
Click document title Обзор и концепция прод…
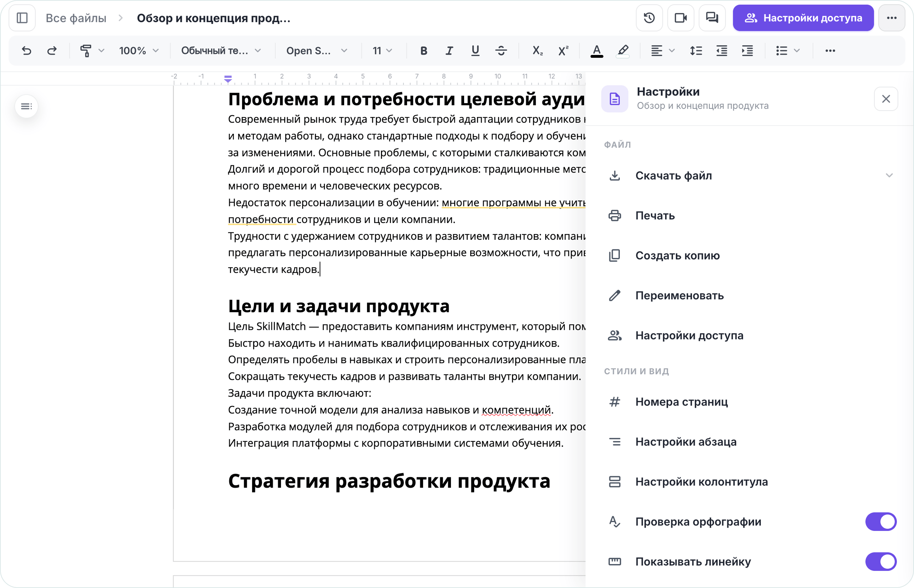(214, 18)
